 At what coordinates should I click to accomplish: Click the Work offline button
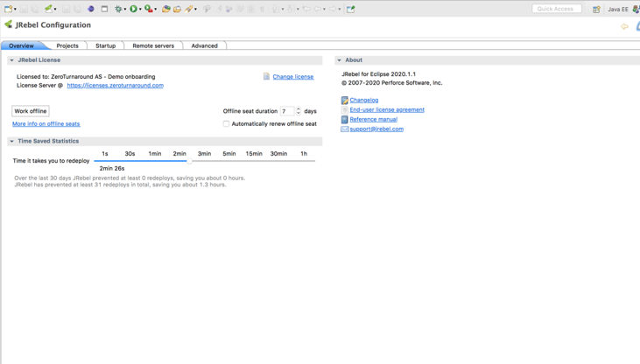click(x=31, y=111)
